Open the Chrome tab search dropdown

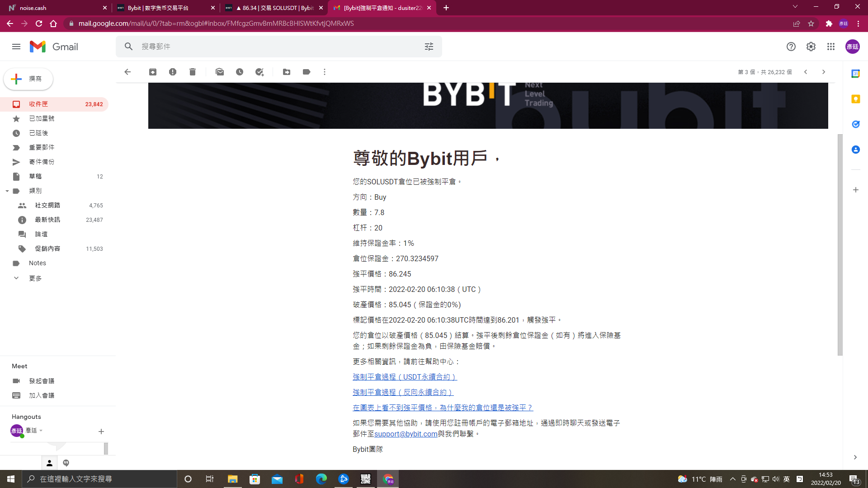tap(795, 7)
